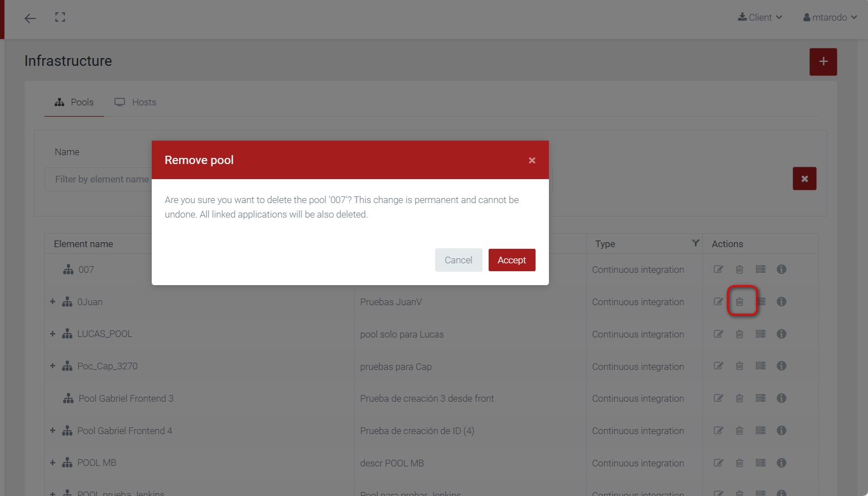Open the Client dropdown menu
868x496 pixels.
[x=760, y=17]
